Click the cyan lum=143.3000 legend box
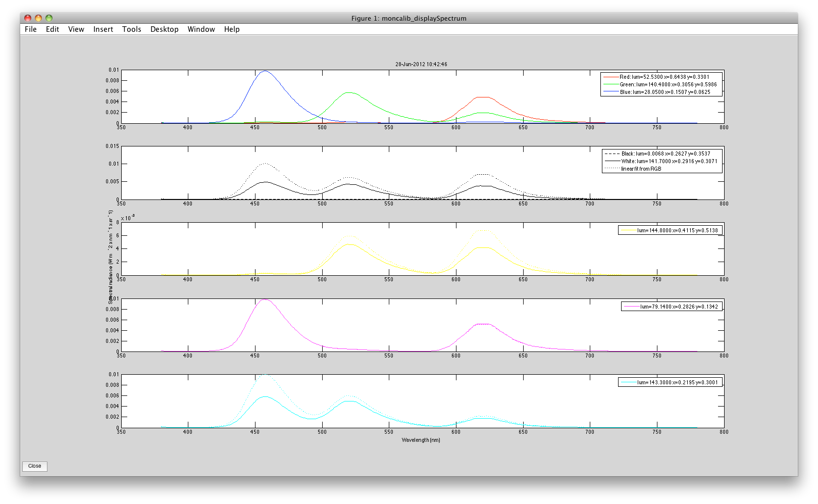 [x=670, y=382]
